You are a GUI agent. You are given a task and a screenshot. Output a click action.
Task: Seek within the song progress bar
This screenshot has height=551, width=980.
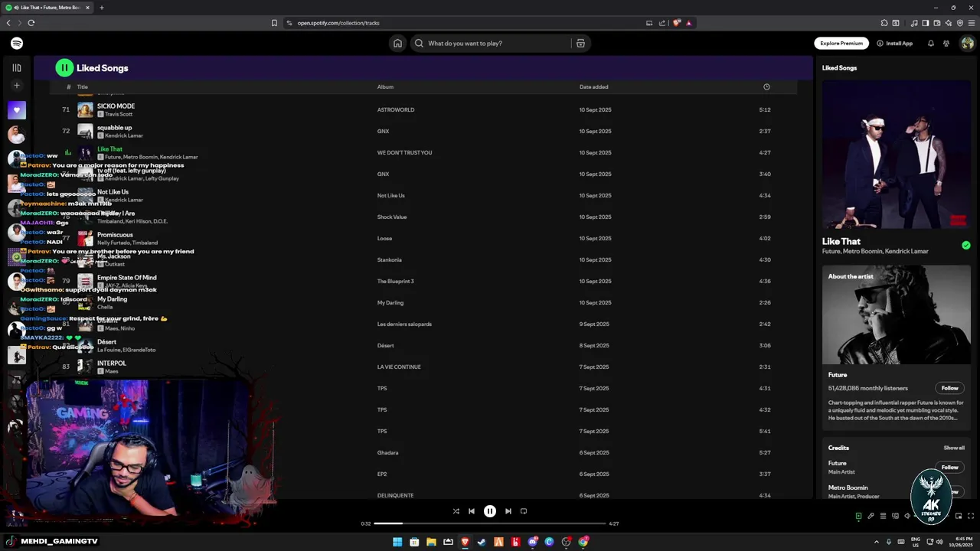pos(490,523)
